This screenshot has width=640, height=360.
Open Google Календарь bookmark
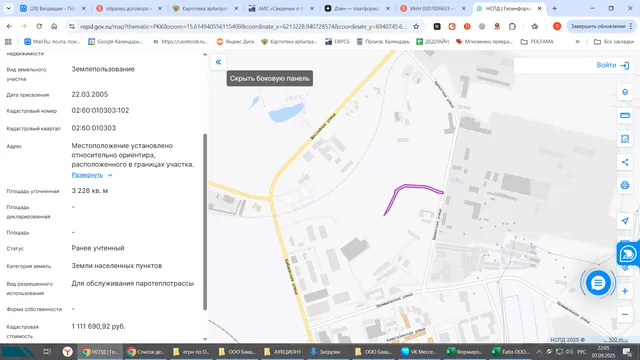[x=116, y=42]
